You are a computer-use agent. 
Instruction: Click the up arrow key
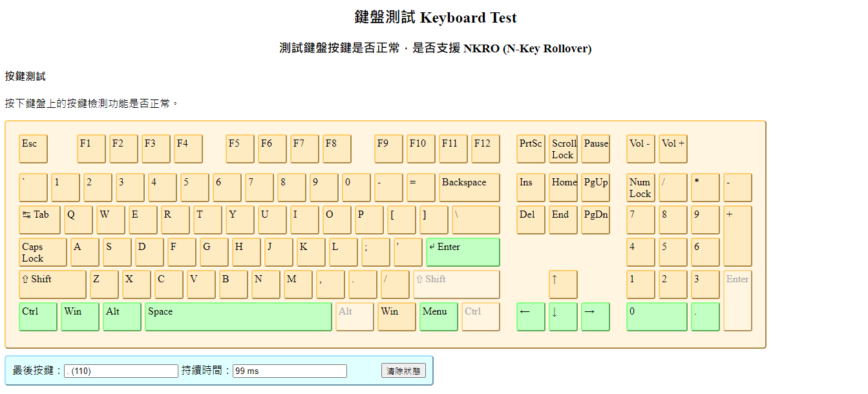coord(563,284)
